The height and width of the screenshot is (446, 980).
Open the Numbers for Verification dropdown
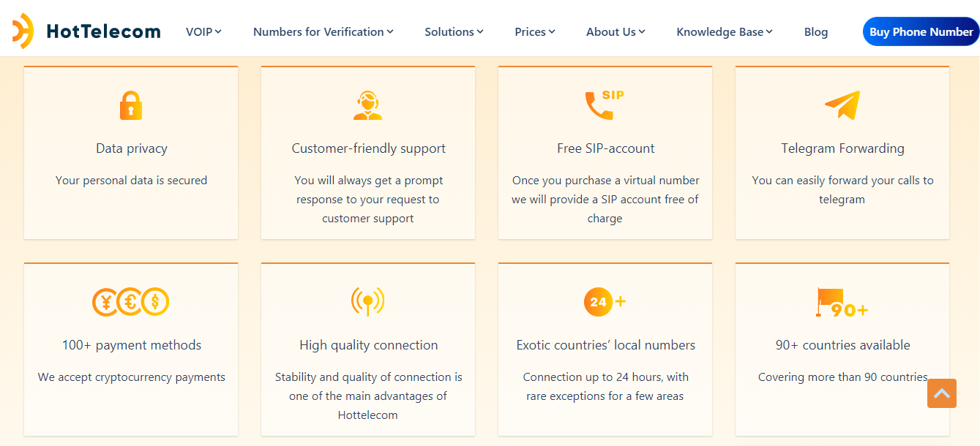coord(323,31)
